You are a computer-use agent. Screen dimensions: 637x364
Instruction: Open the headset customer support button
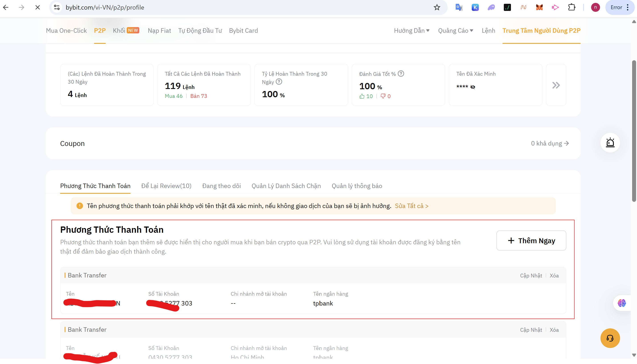610,338
